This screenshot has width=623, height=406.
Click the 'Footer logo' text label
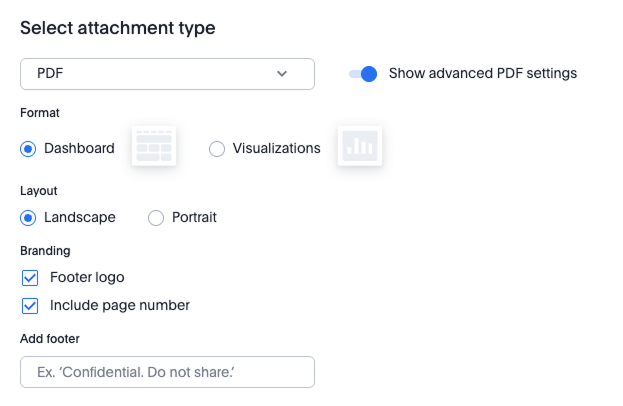click(87, 277)
